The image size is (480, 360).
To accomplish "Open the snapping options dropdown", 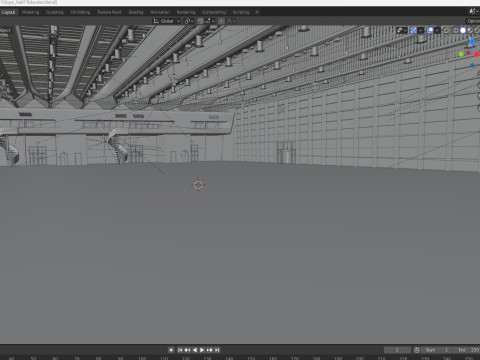I will tap(210, 21).
